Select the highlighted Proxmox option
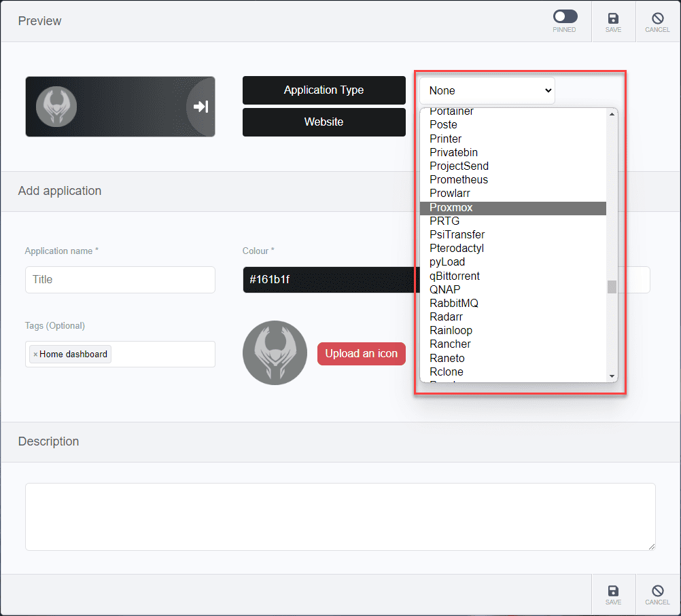681x616 pixels. [513, 208]
